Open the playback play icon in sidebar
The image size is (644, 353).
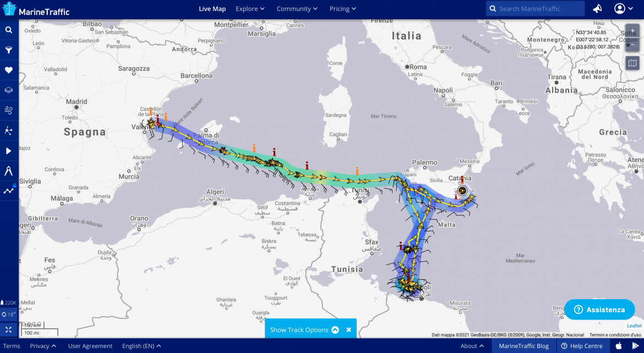pos(9,151)
